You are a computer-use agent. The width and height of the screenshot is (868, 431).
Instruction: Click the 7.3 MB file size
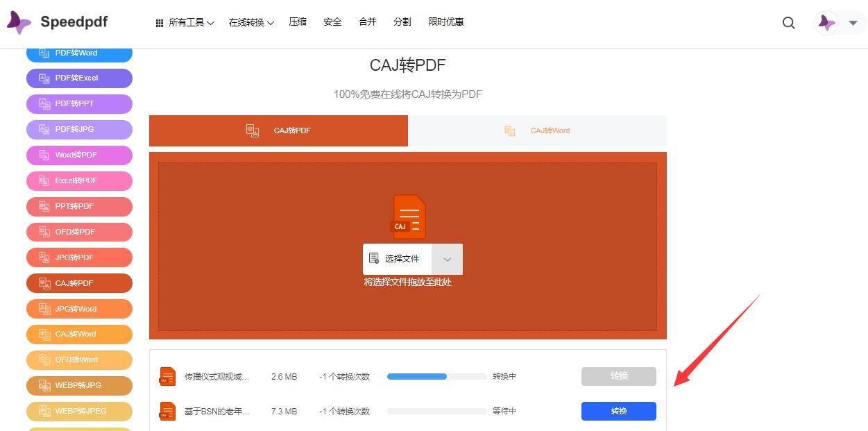284,412
